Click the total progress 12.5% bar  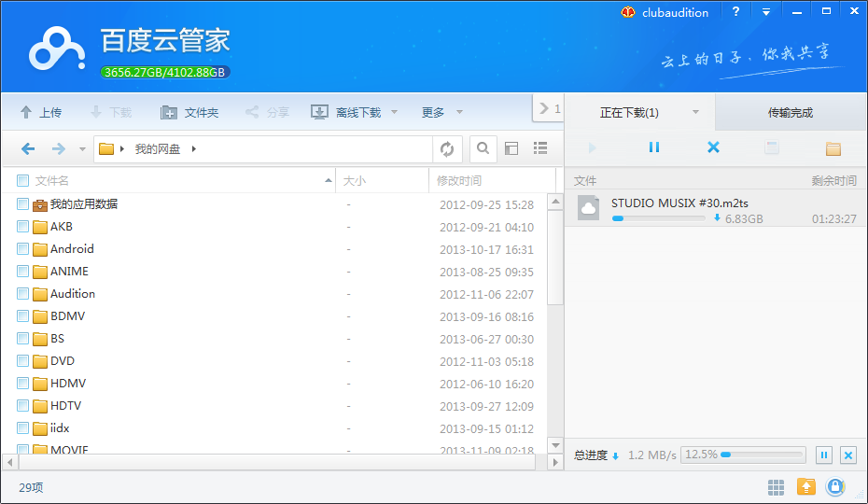pyautogui.click(x=743, y=455)
